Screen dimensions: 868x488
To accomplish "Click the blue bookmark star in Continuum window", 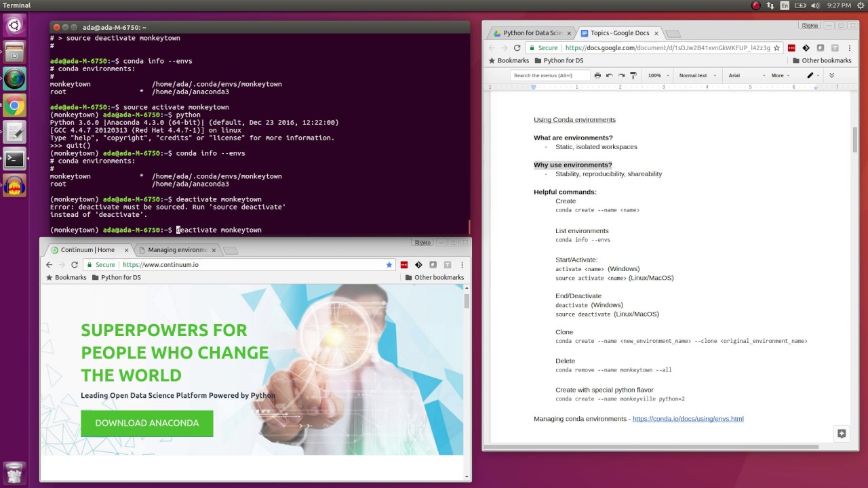I will (389, 265).
